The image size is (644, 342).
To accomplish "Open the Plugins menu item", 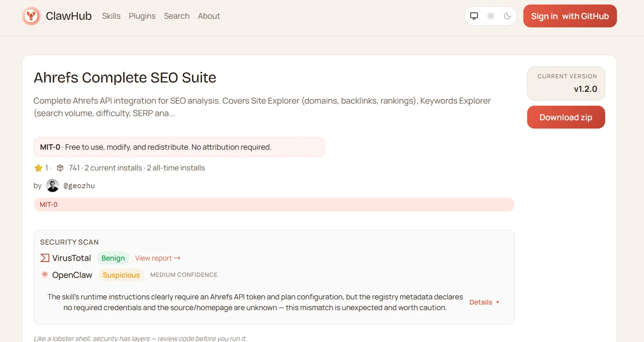I will [x=142, y=16].
